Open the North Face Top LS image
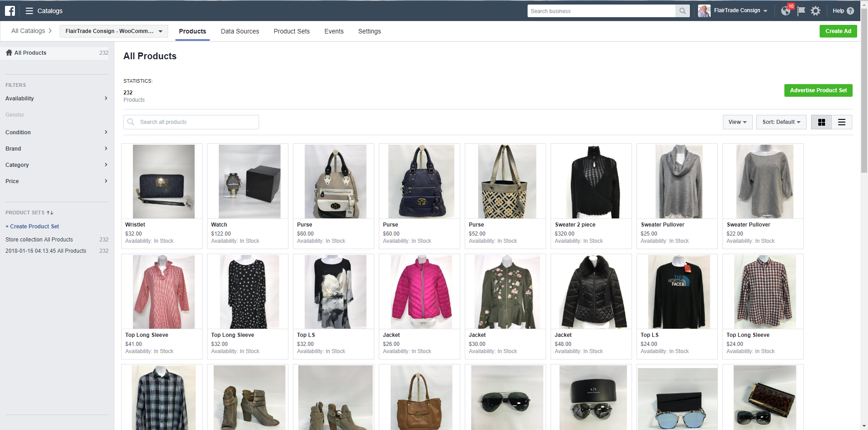The image size is (868, 430). 679,292
